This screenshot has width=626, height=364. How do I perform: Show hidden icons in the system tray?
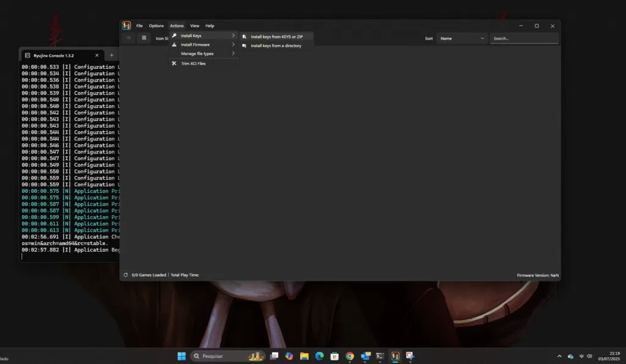(559, 357)
